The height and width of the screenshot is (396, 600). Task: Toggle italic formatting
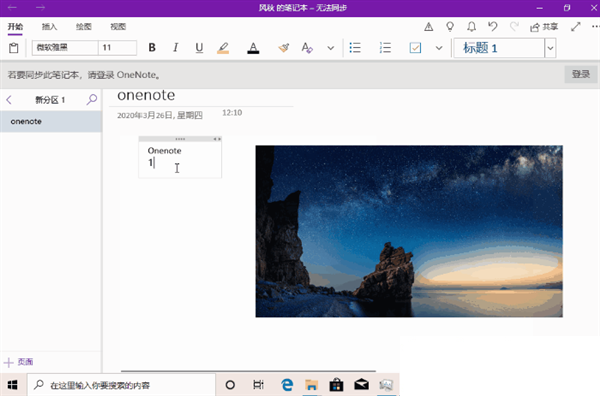click(x=176, y=47)
